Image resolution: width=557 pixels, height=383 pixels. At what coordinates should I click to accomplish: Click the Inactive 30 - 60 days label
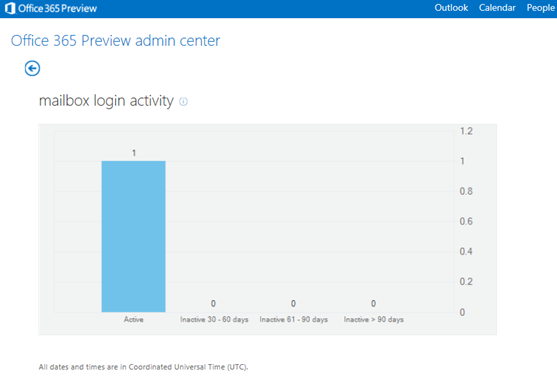click(214, 319)
